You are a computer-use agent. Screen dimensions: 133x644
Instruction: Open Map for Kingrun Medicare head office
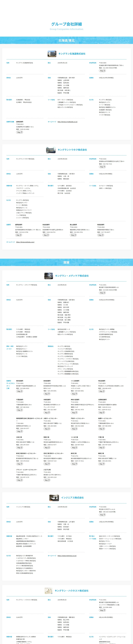tap(102, 293)
